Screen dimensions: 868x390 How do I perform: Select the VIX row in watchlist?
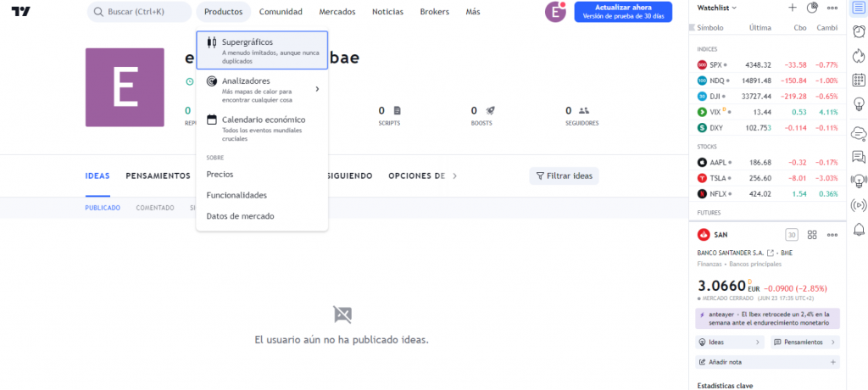(x=767, y=112)
